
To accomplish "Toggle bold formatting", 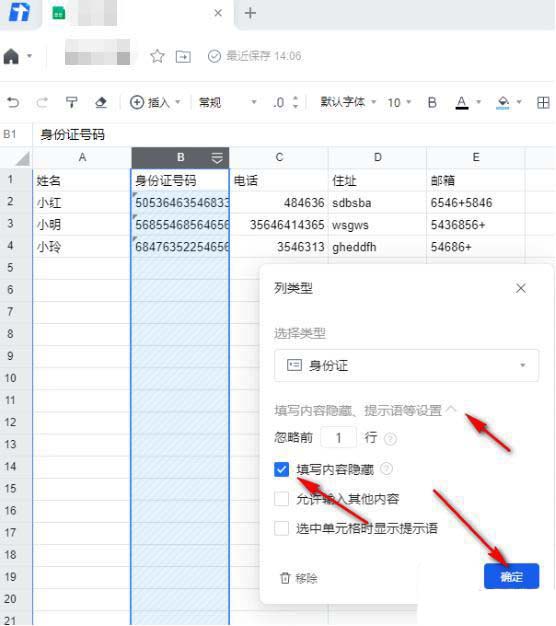I will pyautogui.click(x=432, y=103).
